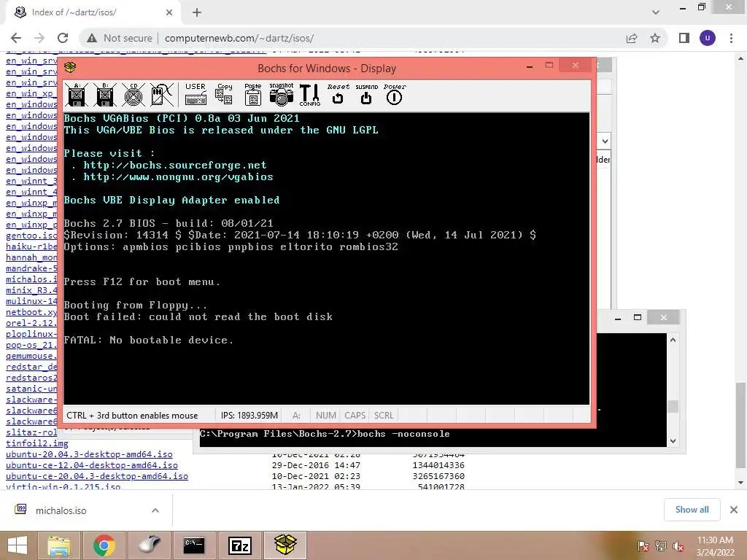Click the network icon in system tray
The height and width of the screenshot is (560, 747).
pyautogui.click(x=661, y=546)
